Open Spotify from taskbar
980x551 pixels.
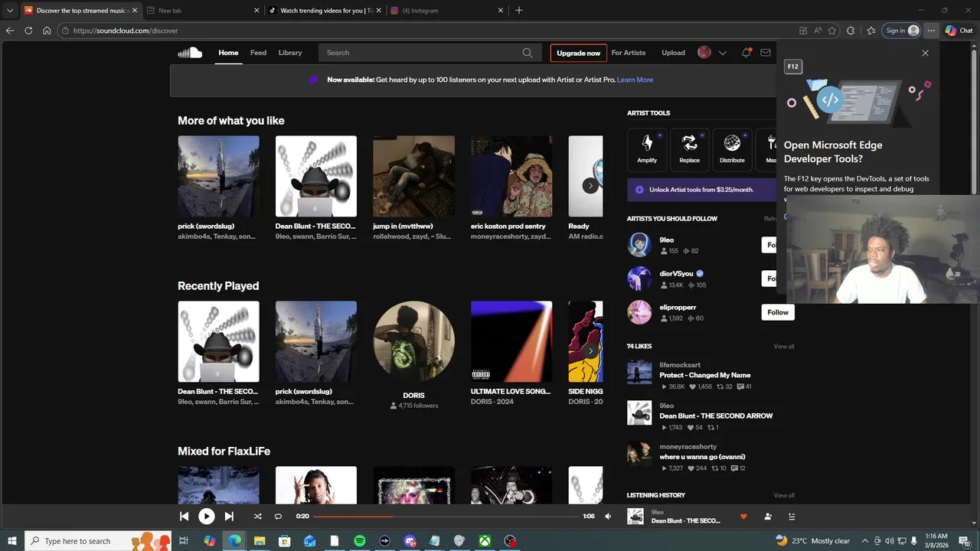360,541
